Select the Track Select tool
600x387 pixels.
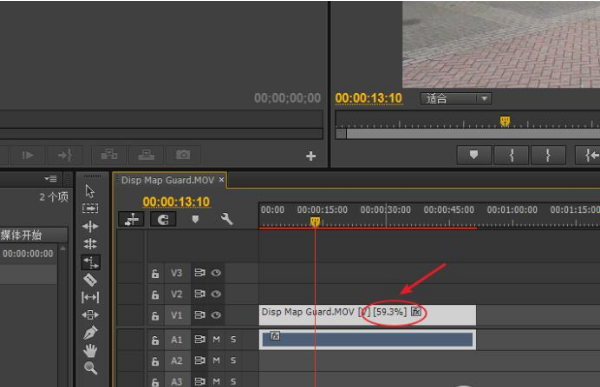coord(90,208)
